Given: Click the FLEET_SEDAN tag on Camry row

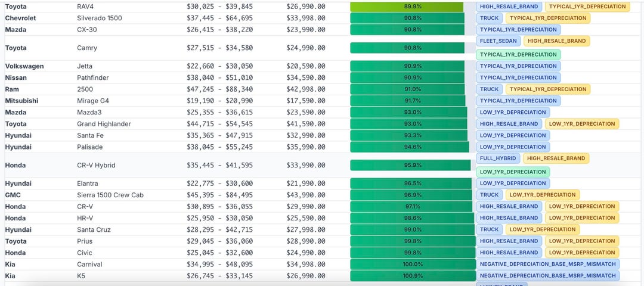Looking at the screenshot, I should click(498, 41).
